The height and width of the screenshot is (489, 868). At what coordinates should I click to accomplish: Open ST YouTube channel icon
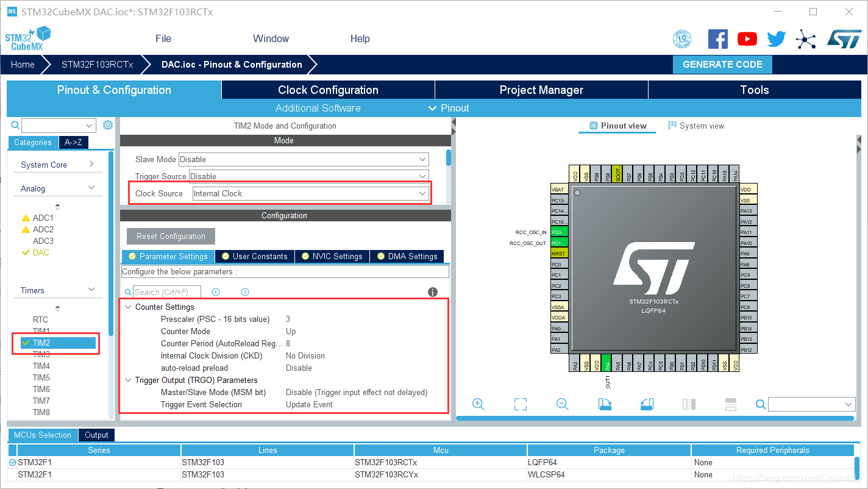[x=747, y=39]
